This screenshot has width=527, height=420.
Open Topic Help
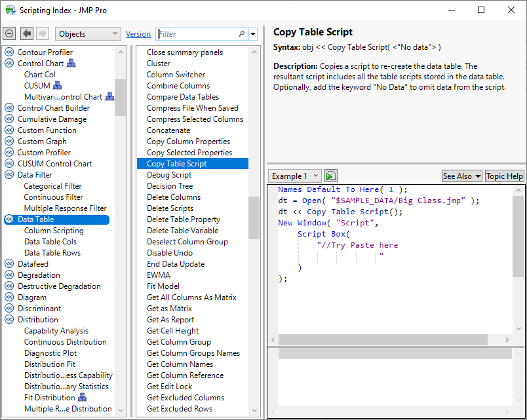(504, 176)
